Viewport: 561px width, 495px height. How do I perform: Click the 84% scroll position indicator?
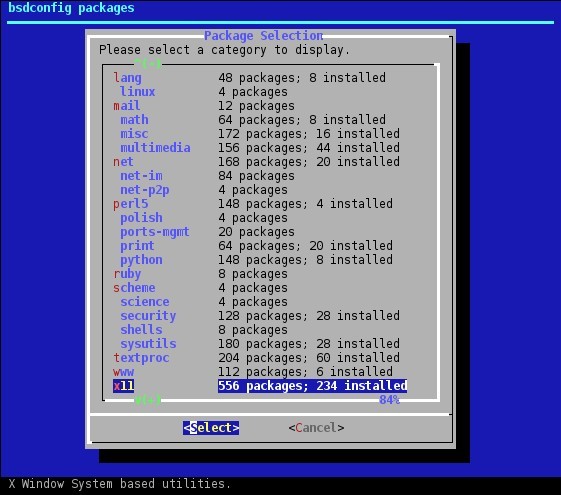tap(389, 400)
